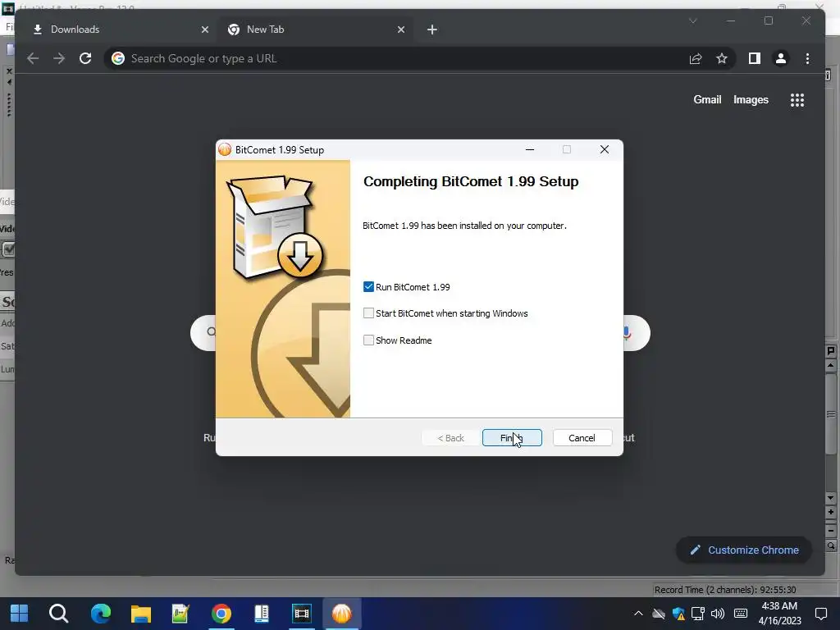840x630 pixels.
Task: Open Windows Start menu
Action: (x=20, y=614)
